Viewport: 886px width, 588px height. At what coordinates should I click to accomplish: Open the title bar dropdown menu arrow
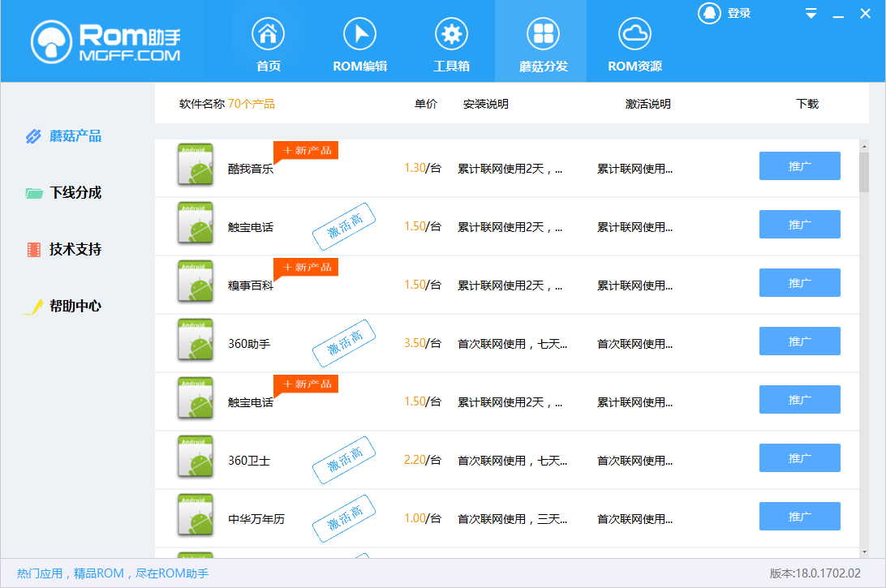(811, 14)
